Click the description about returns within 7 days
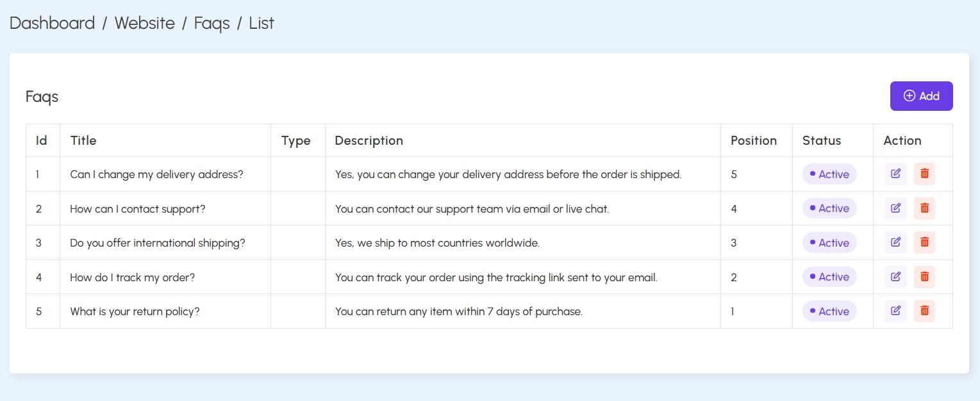Viewport: 980px width, 401px height. (x=459, y=311)
